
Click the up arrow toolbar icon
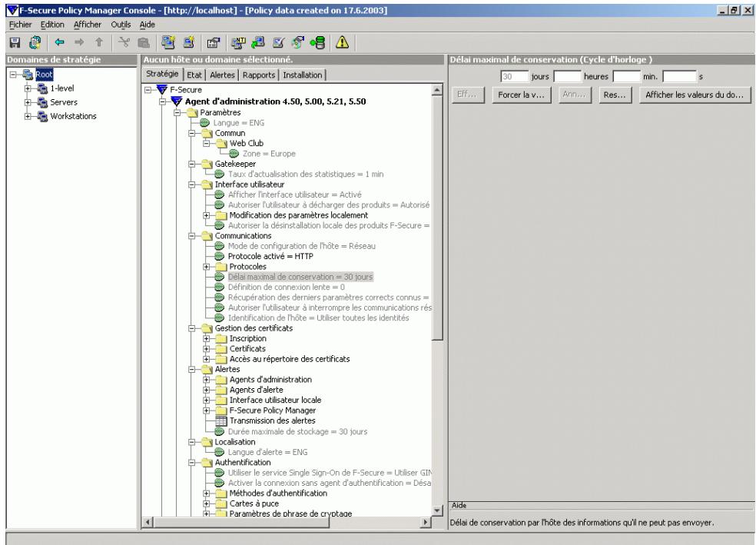click(x=99, y=42)
